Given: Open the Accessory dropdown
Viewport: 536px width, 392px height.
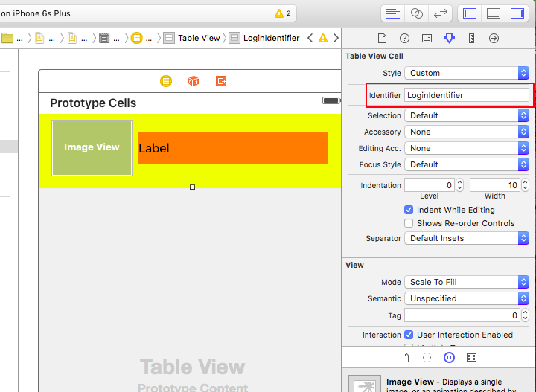Looking at the screenshot, I should [x=467, y=132].
